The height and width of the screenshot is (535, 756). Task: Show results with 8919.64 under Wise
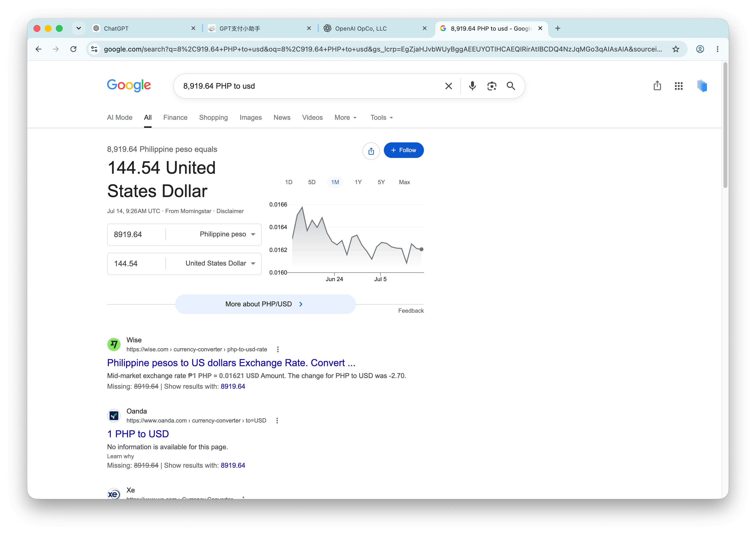pos(233,386)
